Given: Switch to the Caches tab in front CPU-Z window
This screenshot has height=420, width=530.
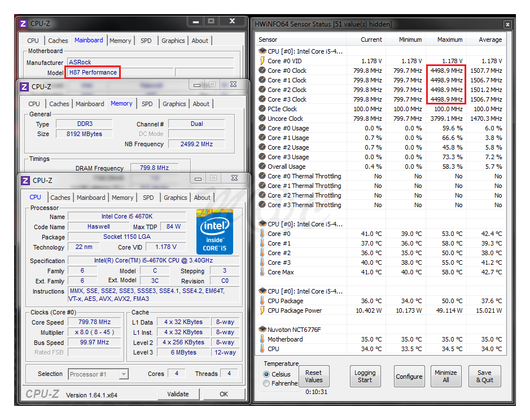Looking at the screenshot, I should click(60, 198).
